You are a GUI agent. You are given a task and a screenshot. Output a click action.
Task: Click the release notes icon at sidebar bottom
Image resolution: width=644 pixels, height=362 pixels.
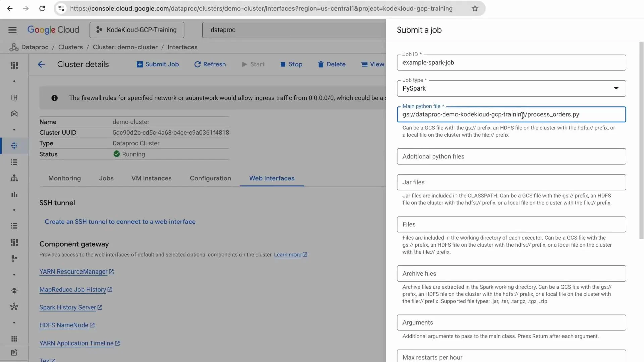pyautogui.click(x=14, y=353)
